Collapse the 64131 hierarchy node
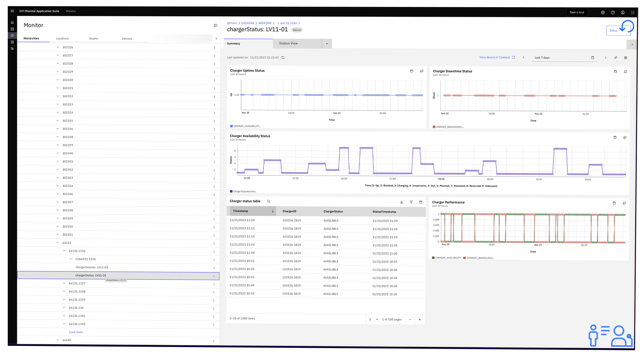 (58, 243)
